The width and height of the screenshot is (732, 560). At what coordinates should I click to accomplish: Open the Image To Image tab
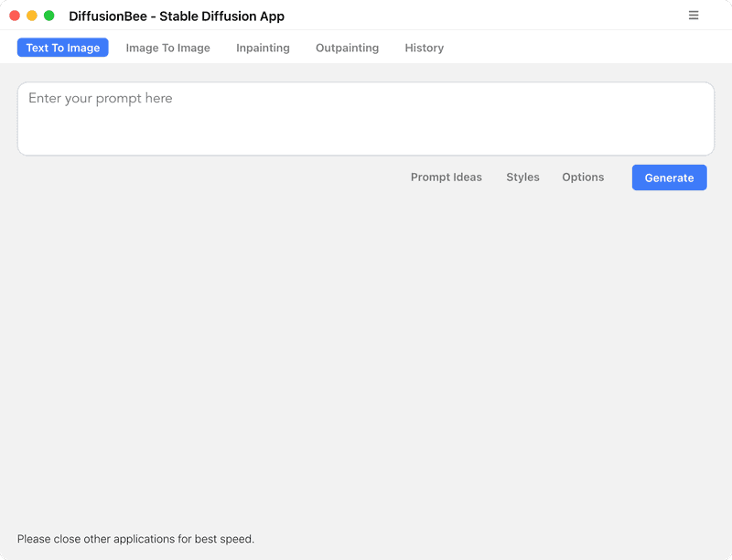(167, 48)
